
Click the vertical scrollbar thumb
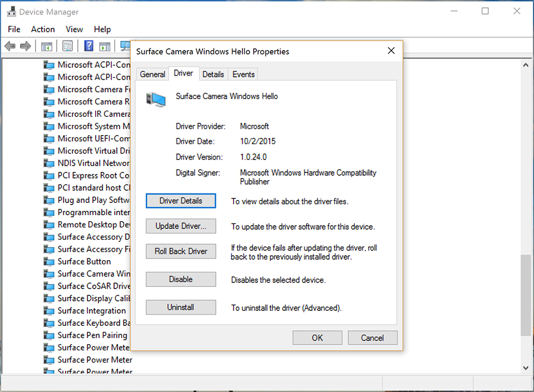coord(526,295)
